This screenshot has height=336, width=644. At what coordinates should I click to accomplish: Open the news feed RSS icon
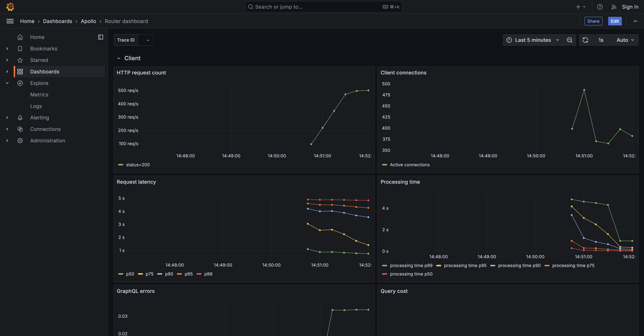[x=614, y=7]
